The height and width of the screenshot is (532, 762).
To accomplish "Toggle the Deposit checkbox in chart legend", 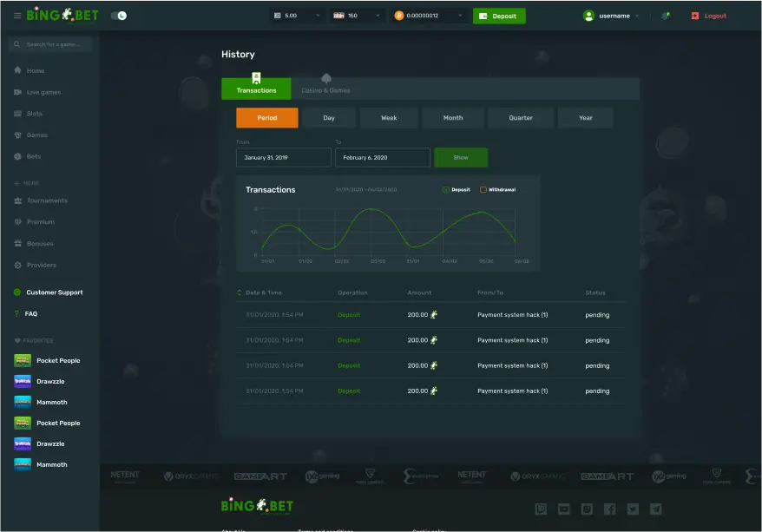I will [446, 189].
